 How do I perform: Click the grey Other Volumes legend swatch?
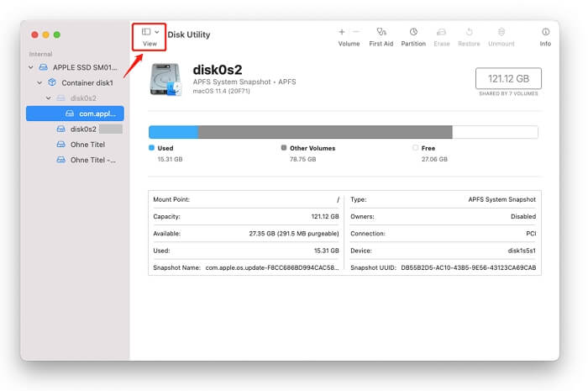pos(284,148)
